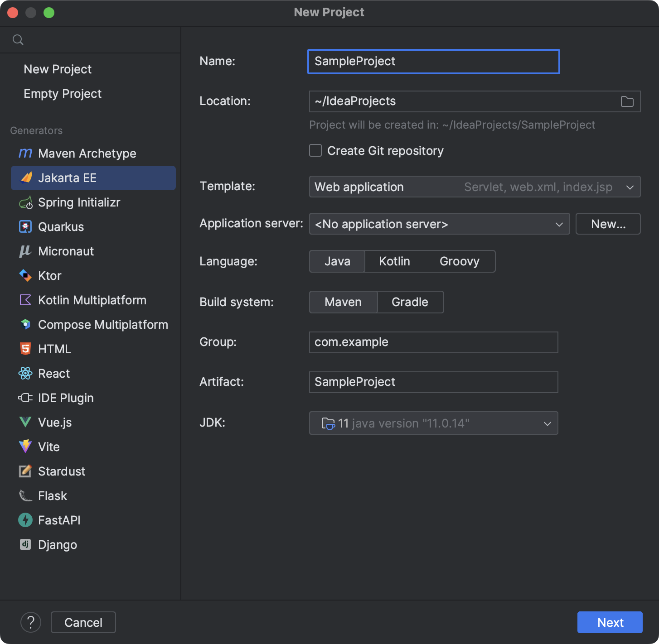The height and width of the screenshot is (644, 659).
Task: Select the Maven Archetype generator icon
Action: tap(25, 153)
